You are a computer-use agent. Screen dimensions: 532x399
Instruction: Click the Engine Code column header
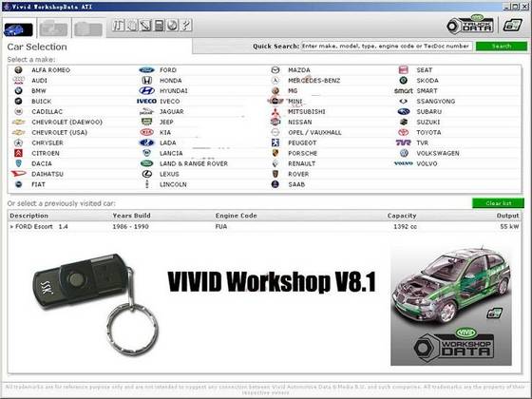pyautogui.click(x=237, y=216)
